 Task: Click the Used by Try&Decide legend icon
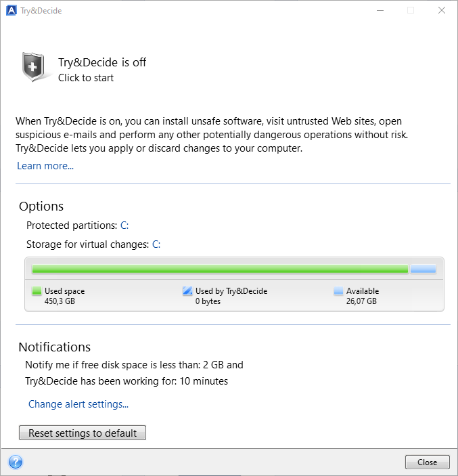point(187,291)
